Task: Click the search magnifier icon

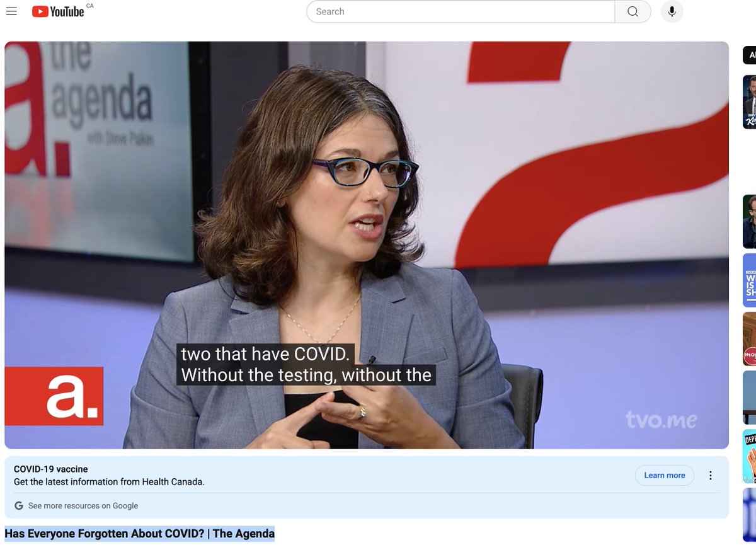Action: [632, 11]
